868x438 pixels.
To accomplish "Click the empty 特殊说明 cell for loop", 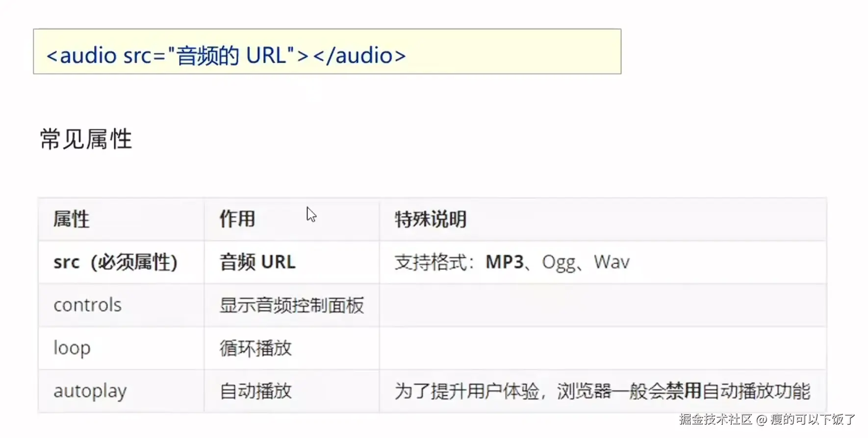I will pos(602,348).
